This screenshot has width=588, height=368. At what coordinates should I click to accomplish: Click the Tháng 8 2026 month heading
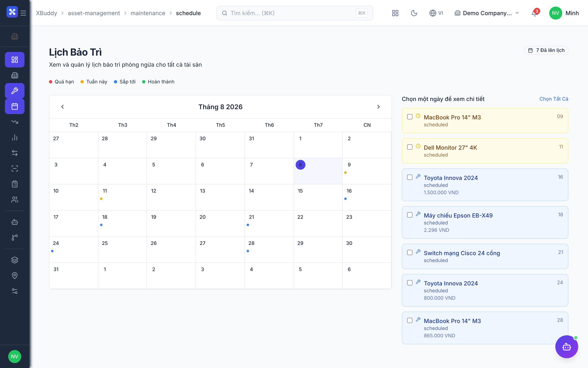220,107
